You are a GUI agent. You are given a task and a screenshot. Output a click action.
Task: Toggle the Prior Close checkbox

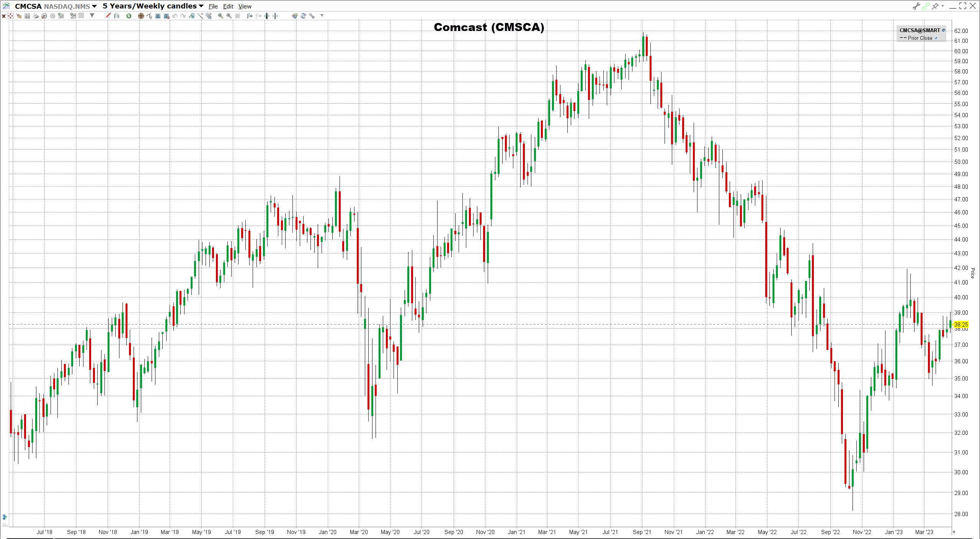[x=936, y=38]
